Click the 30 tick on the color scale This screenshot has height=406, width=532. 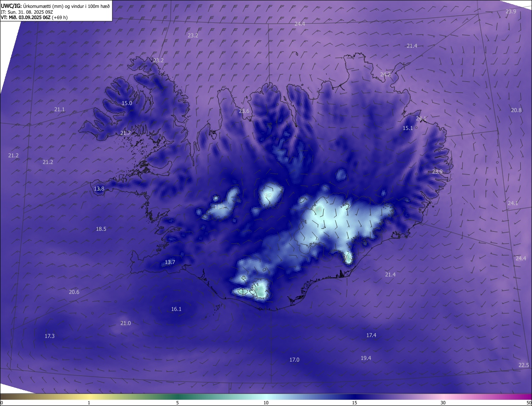click(x=443, y=403)
